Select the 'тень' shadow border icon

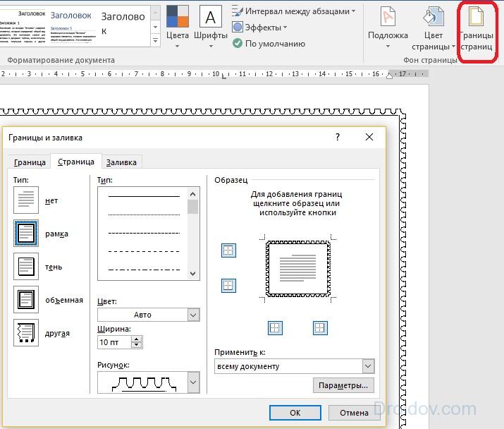tap(26, 267)
